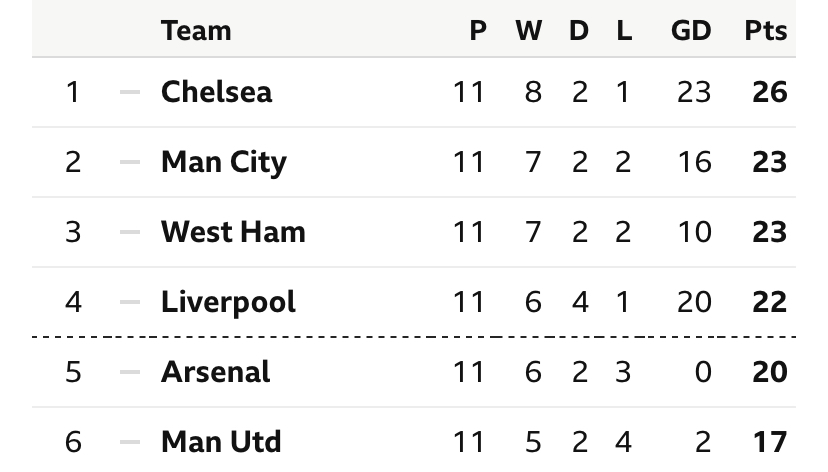The height and width of the screenshot is (472, 828).
Task: Click the Chelsea team name
Action: (x=216, y=92)
